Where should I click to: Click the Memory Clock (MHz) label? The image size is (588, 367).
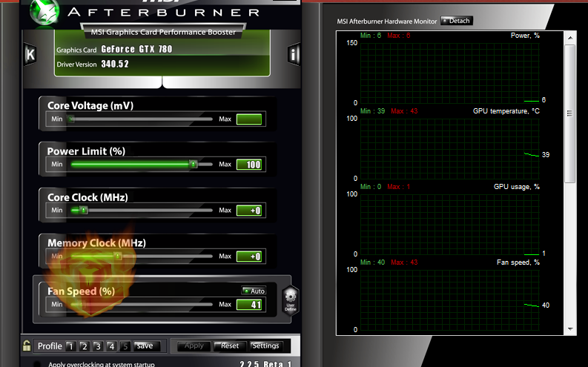coord(96,243)
